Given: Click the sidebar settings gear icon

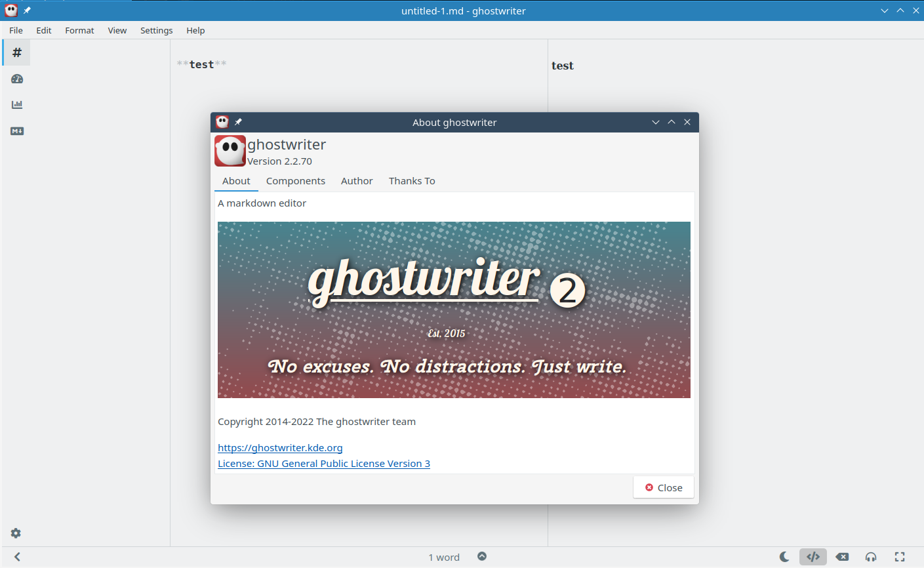Looking at the screenshot, I should (x=16, y=533).
